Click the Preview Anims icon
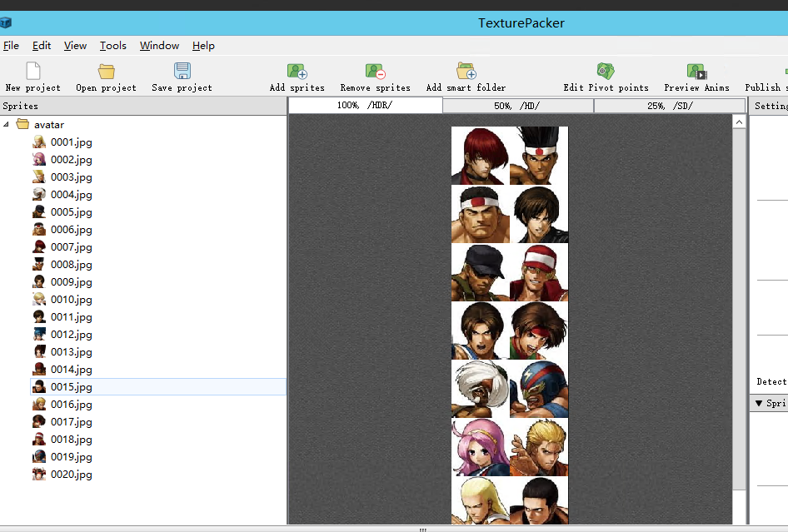 pos(696,72)
